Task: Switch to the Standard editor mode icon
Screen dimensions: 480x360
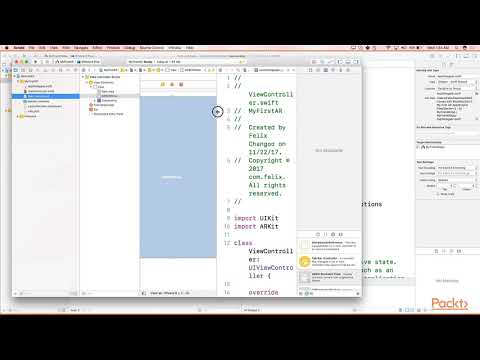Action: pos(314,62)
